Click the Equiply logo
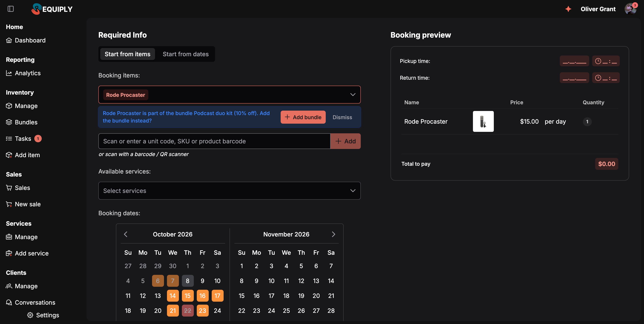 pyautogui.click(x=52, y=9)
